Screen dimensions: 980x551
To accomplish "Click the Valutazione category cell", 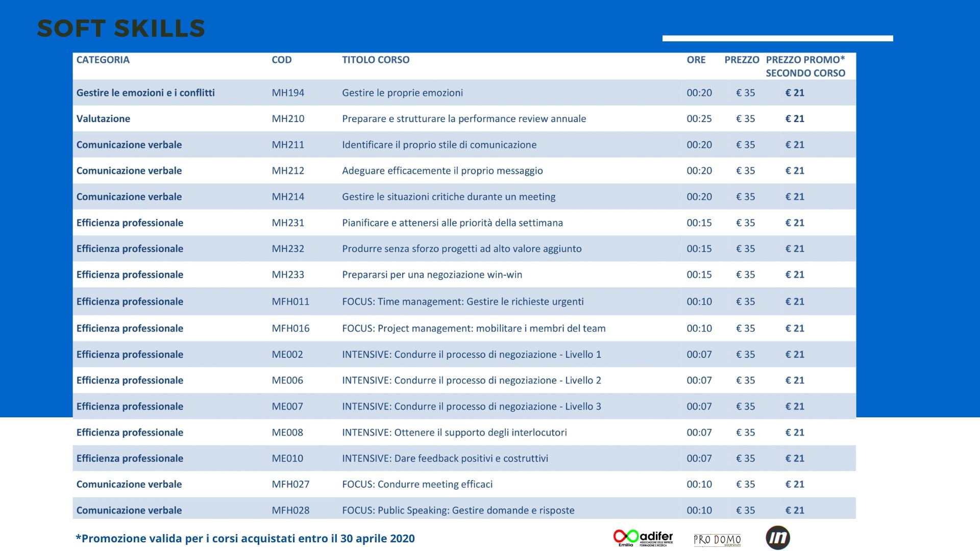I will coord(103,119).
